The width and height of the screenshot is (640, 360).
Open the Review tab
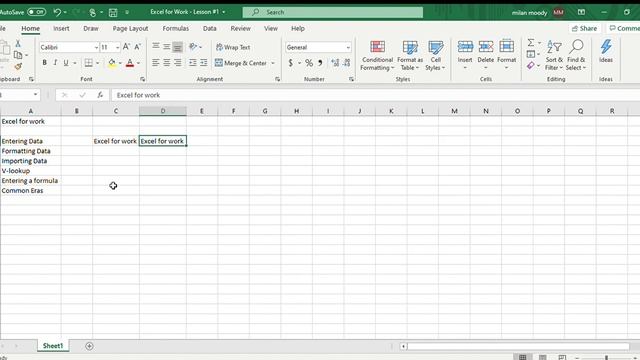click(x=240, y=29)
